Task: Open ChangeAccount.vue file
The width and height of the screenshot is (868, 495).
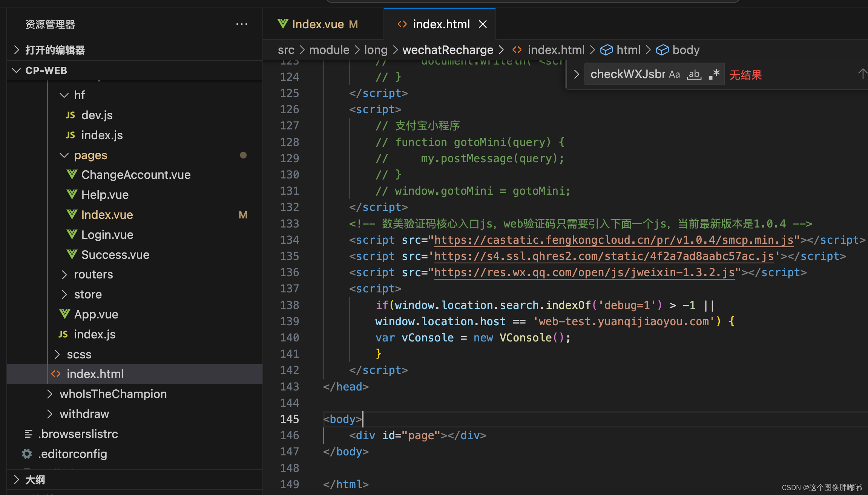Action: (x=136, y=175)
